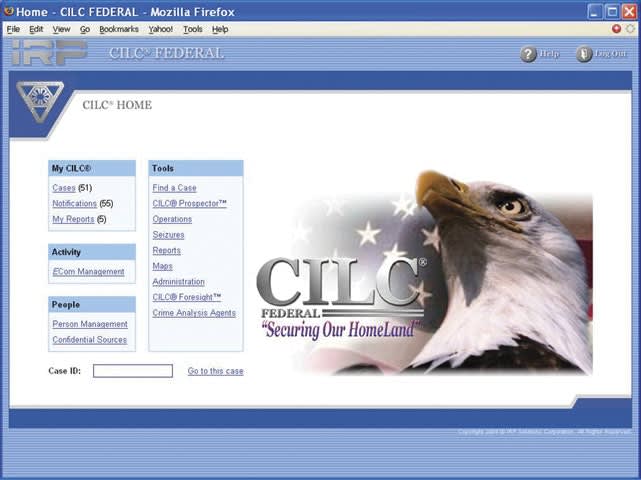Open the Maps link

[162, 266]
